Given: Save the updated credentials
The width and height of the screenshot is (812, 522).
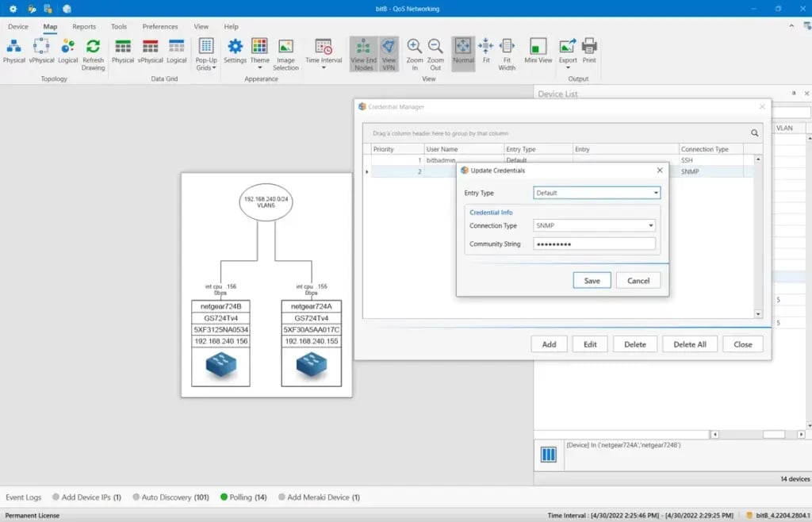Looking at the screenshot, I should coord(592,281).
